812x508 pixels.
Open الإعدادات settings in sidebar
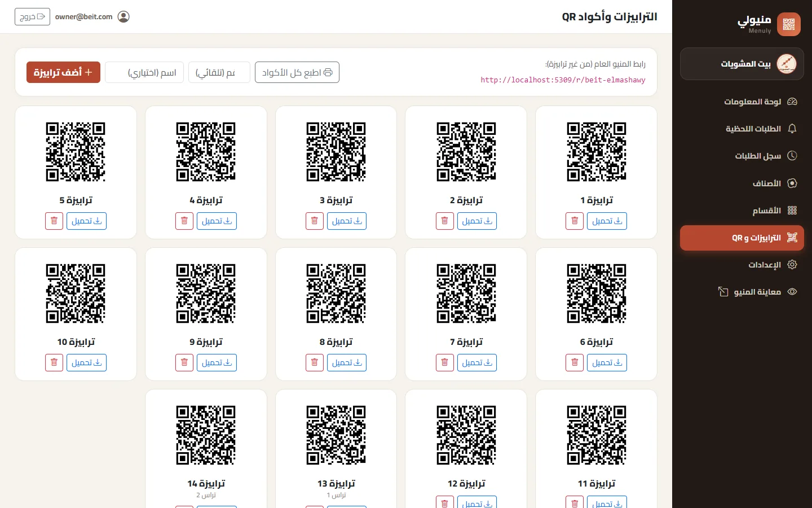click(x=742, y=265)
